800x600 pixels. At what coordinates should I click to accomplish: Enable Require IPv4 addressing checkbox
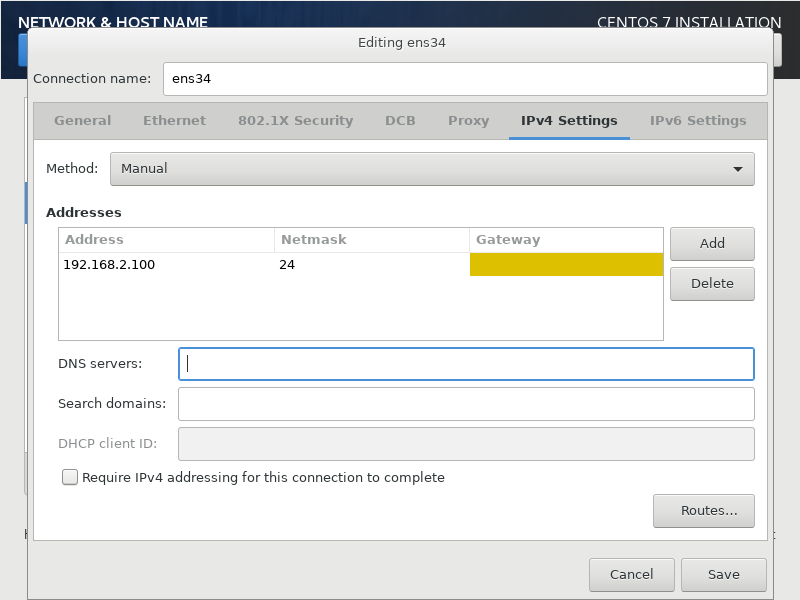[70, 478]
